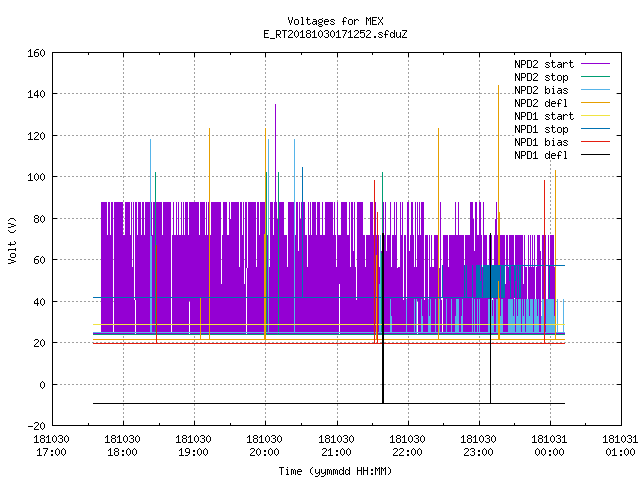The width and height of the screenshot is (640, 480).
Task: Click the 181031 00:00 time axis label
Action: pos(549,446)
